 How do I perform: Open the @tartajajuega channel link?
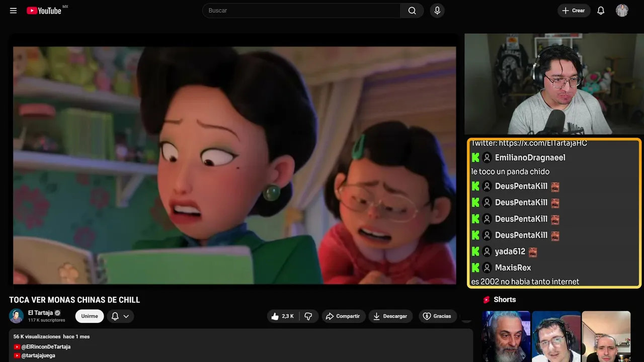[38, 355]
